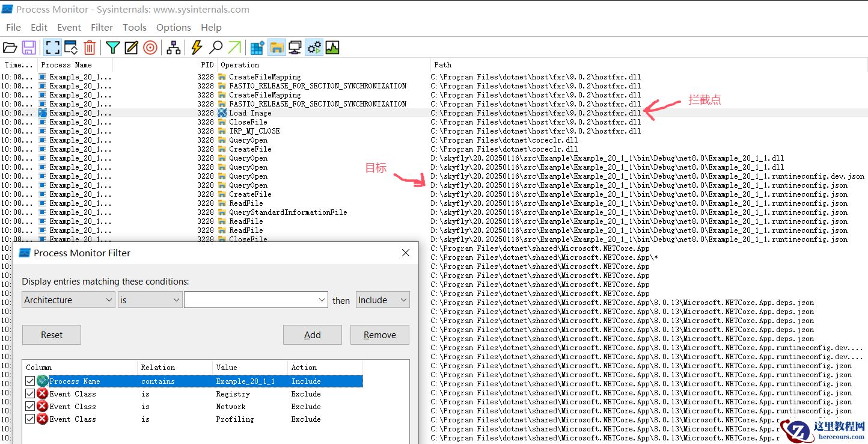This screenshot has height=444, width=868.
Task: Click the Value header in the filter list
Action: coord(250,367)
